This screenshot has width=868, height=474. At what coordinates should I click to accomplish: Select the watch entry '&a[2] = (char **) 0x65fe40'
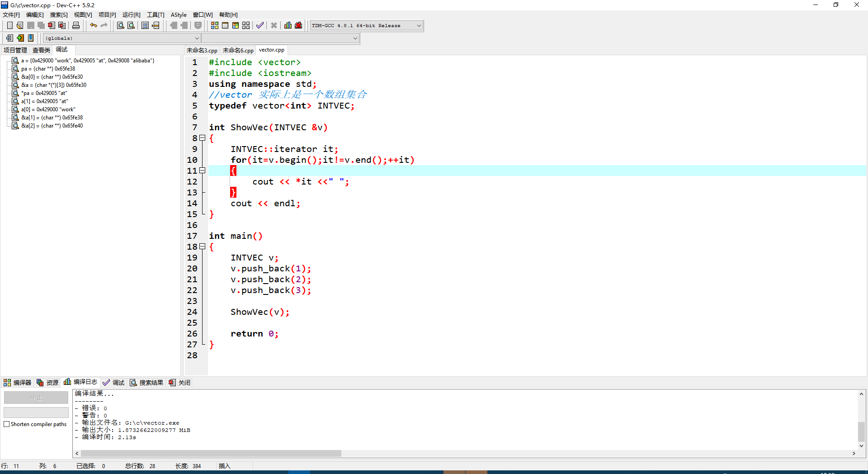52,126
